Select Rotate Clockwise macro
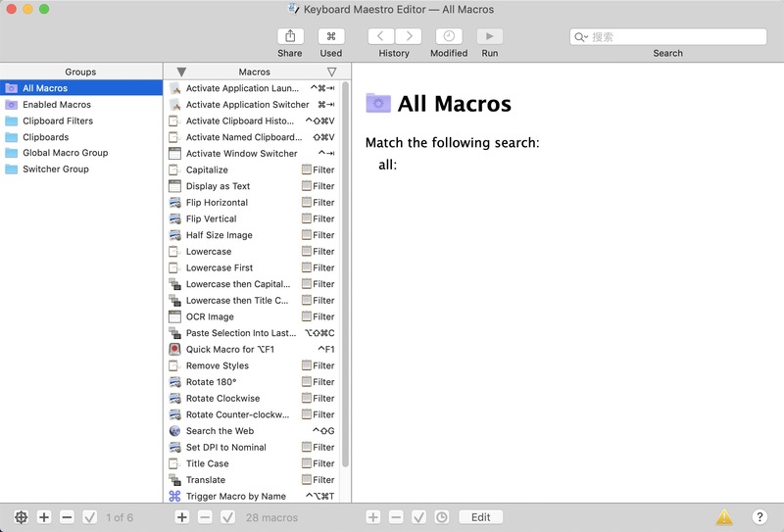This screenshot has height=532, width=784. (253, 399)
